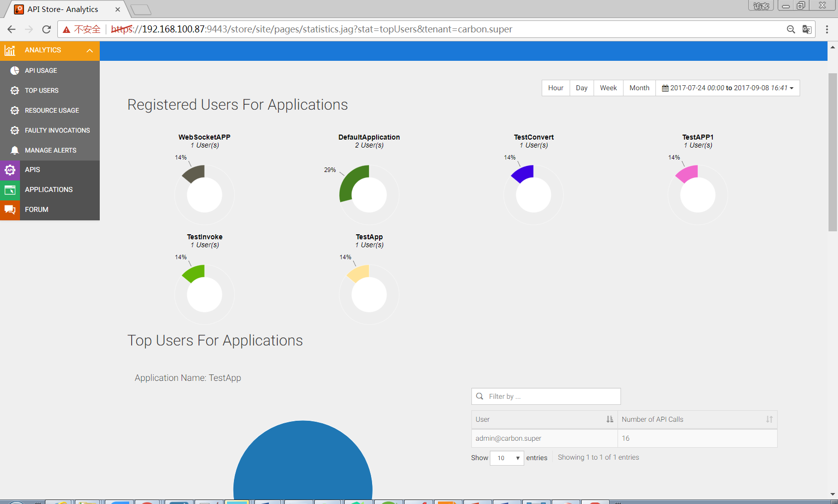Click browser back arrow

pos(11,29)
